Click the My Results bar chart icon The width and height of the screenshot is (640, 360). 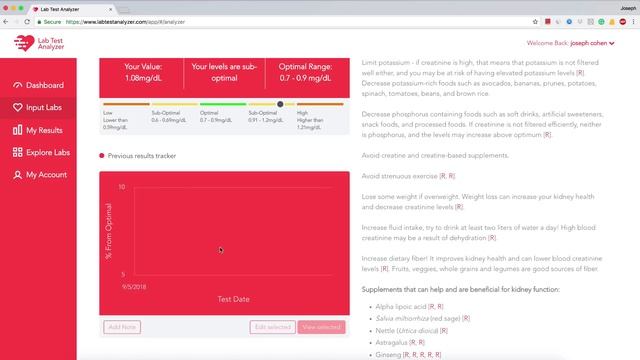tap(17, 130)
